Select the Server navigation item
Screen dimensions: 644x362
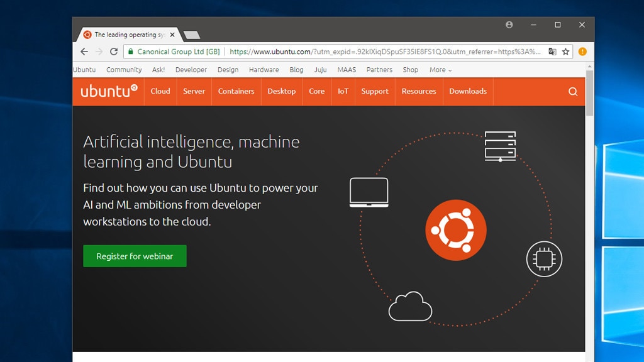pos(194,91)
